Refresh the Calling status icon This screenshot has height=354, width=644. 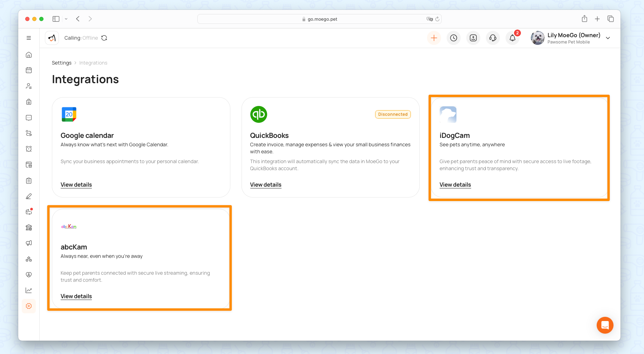(104, 38)
